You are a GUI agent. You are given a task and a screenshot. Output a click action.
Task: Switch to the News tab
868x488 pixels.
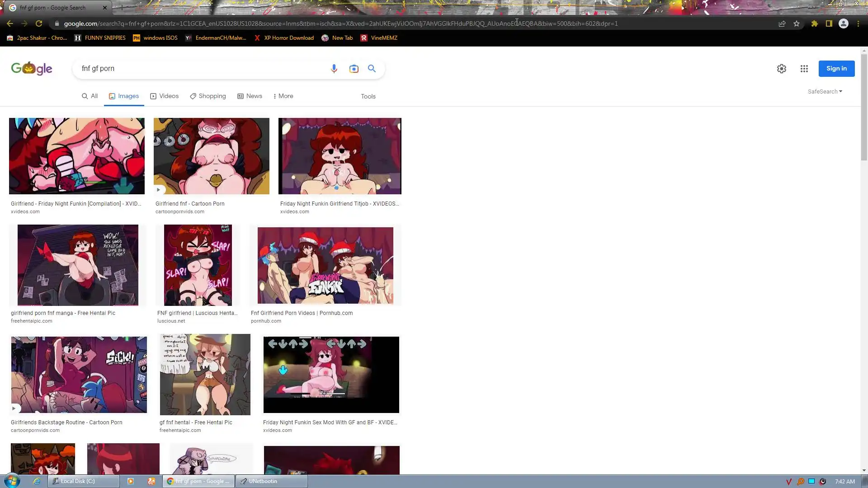[x=250, y=96]
